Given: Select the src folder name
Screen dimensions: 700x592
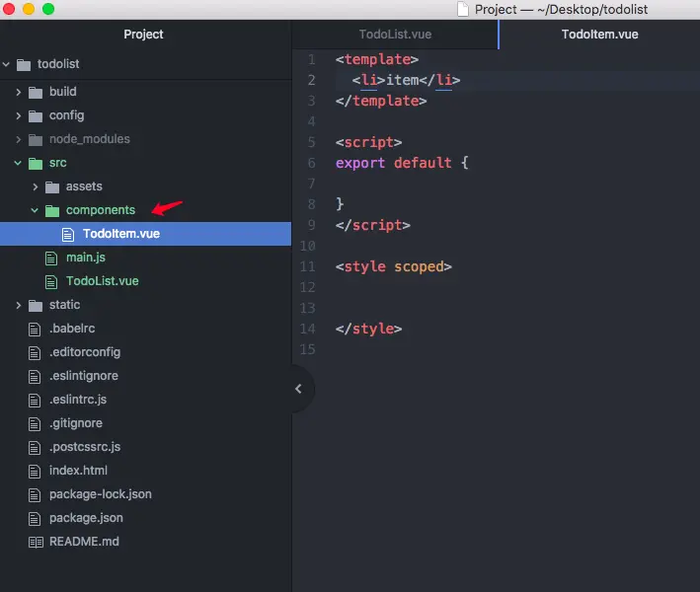Looking at the screenshot, I should [x=57, y=163].
